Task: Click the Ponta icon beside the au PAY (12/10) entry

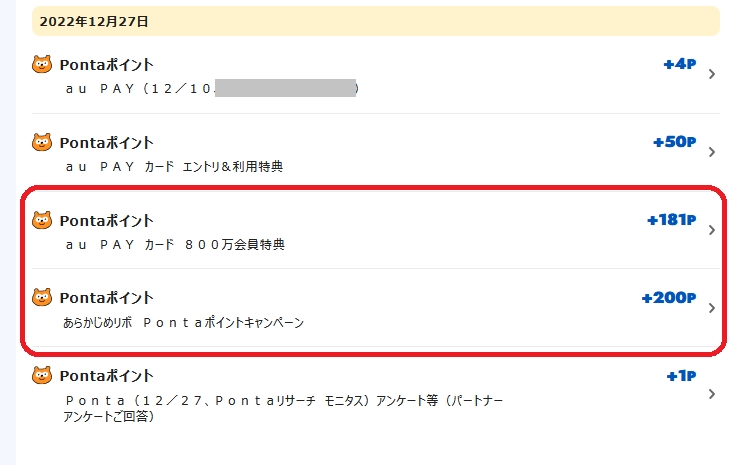Action: 42,65
